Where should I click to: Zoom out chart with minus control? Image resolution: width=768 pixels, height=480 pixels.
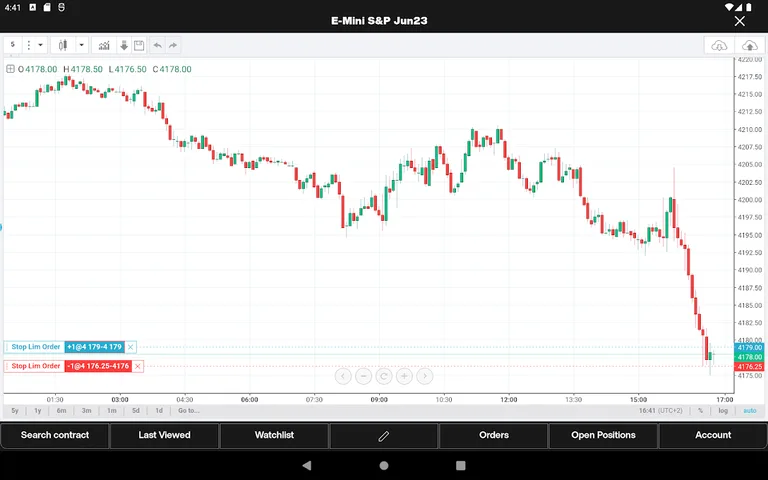[x=363, y=376]
